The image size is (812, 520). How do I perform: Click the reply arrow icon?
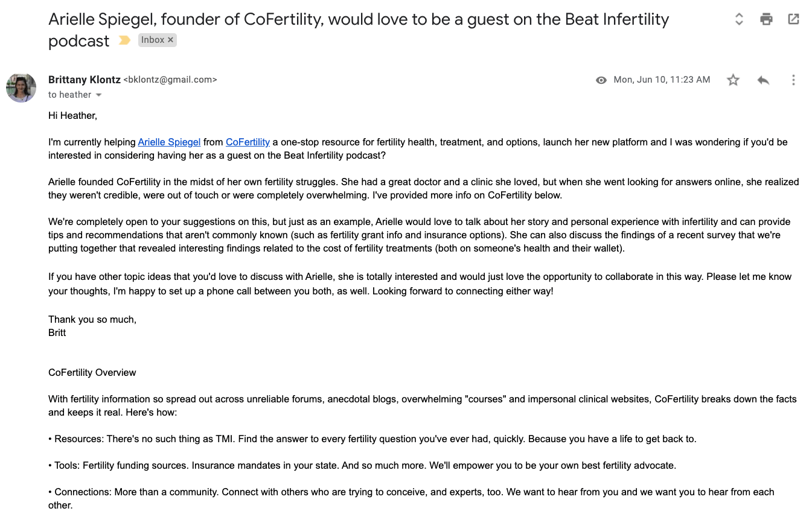coord(763,80)
